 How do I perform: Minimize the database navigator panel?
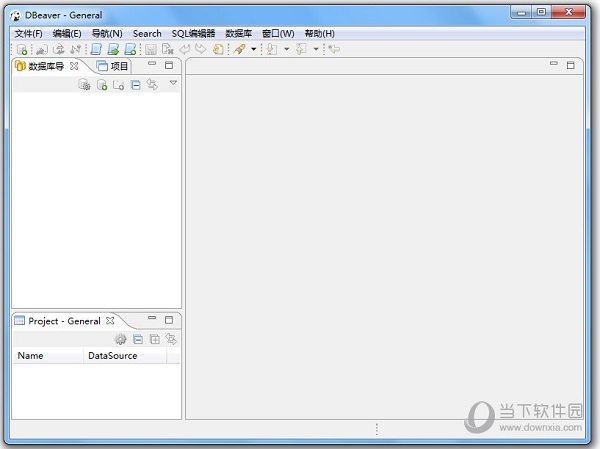pos(152,64)
